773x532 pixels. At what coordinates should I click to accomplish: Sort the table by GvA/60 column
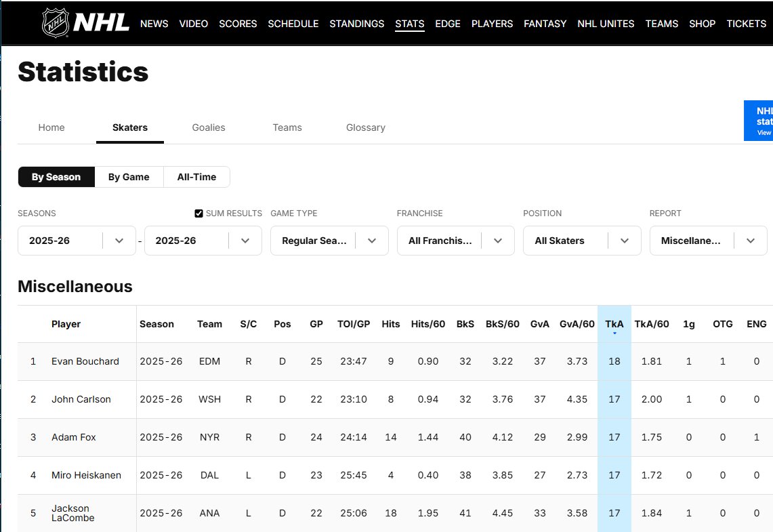tap(577, 324)
